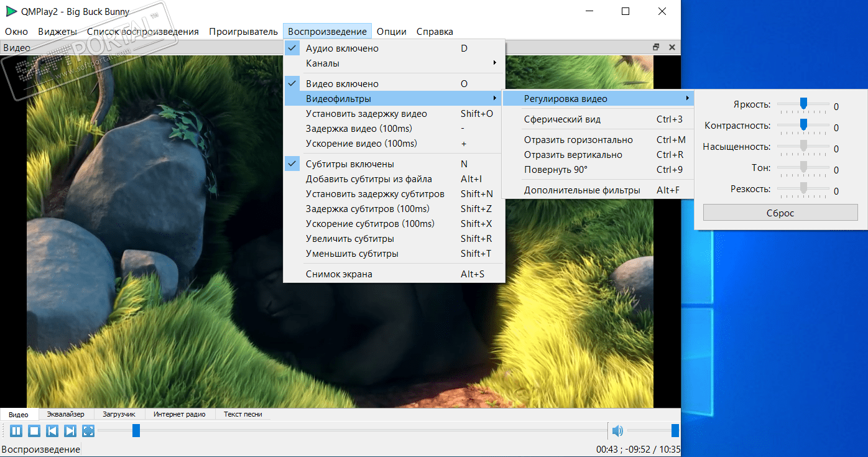The image size is (868, 457).
Task: Expand the Каналы submenu
Action: pyautogui.click(x=394, y=63)
